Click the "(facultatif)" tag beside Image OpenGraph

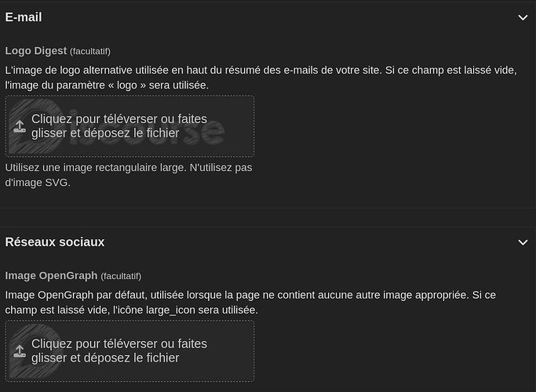tap(121, 276)
